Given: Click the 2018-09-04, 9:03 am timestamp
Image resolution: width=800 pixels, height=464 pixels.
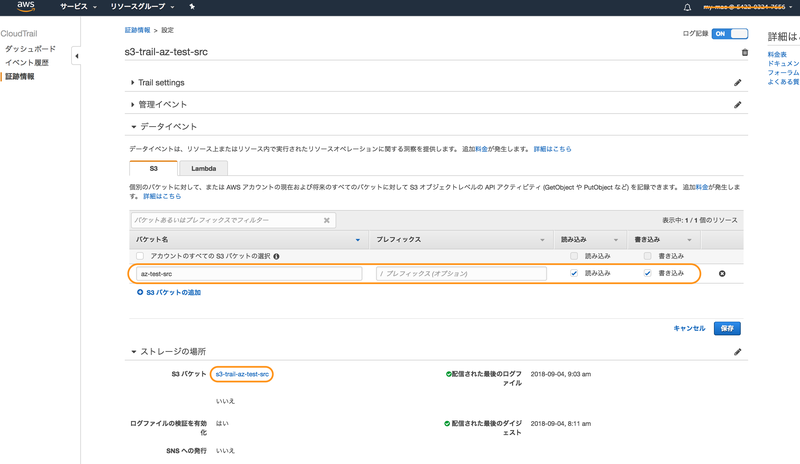Looking at the screenshot, I should pos(561,374).
